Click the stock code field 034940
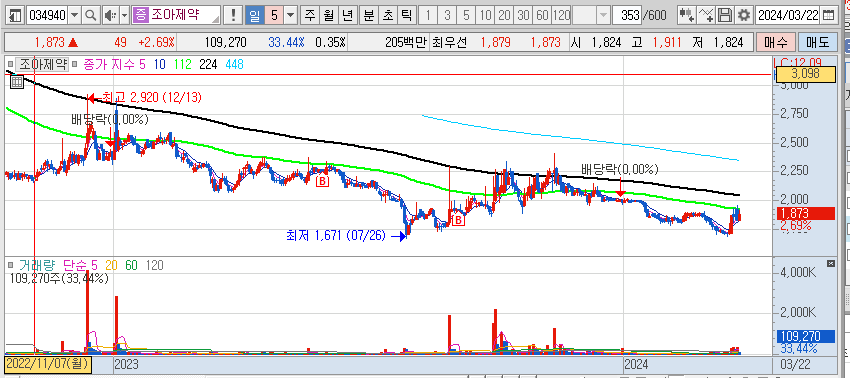Image resolution: width=850 pixels, height=378 pixels. [x=47, y=15]
